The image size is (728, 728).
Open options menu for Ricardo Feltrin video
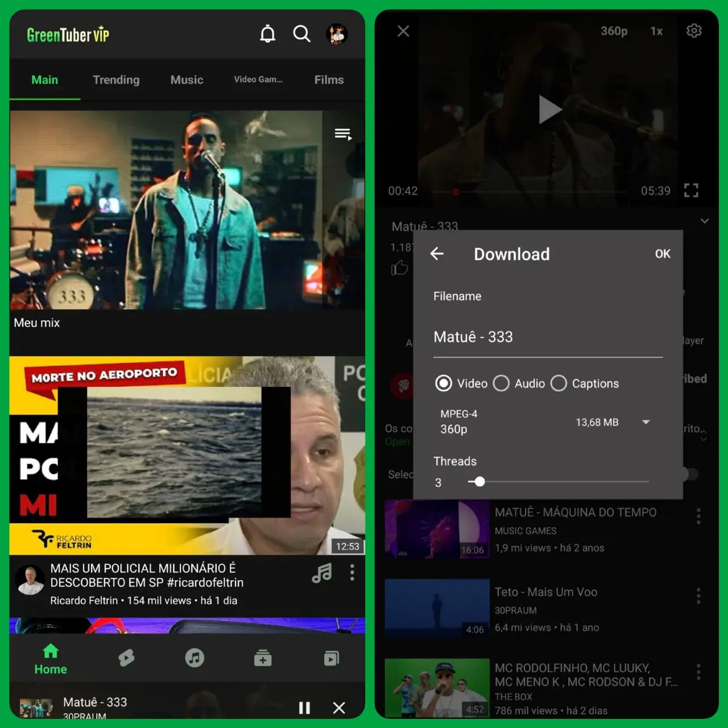pos(352,573)
